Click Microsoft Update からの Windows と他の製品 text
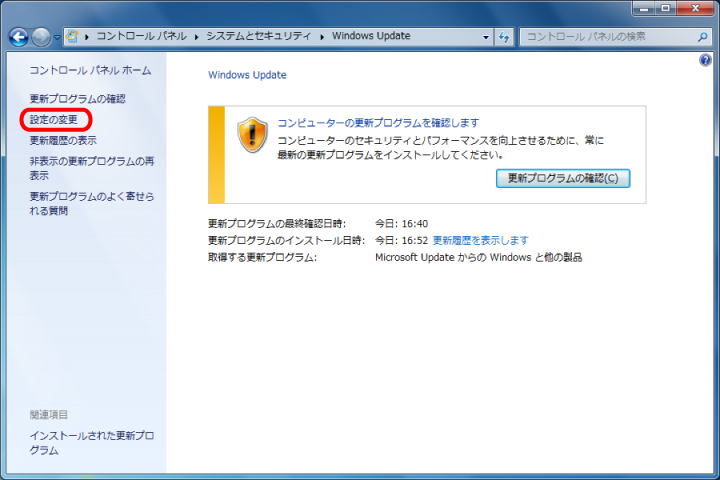Viewport: 720px width, 480px height. pyautogui.click(x=478, y=258)
